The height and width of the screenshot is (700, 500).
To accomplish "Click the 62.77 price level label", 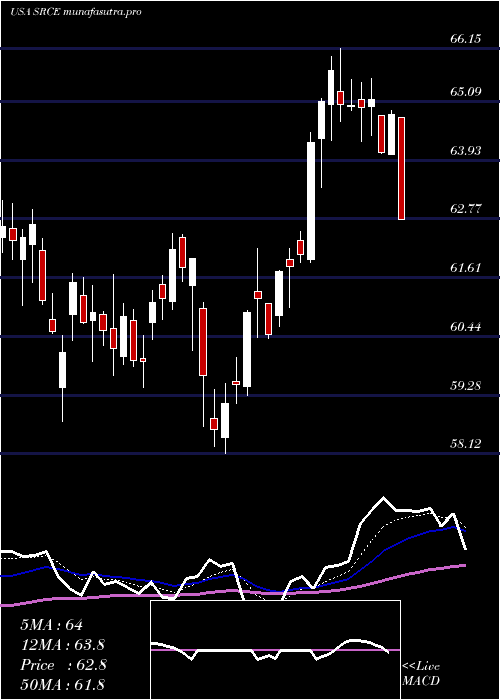I will click(466, 209).
